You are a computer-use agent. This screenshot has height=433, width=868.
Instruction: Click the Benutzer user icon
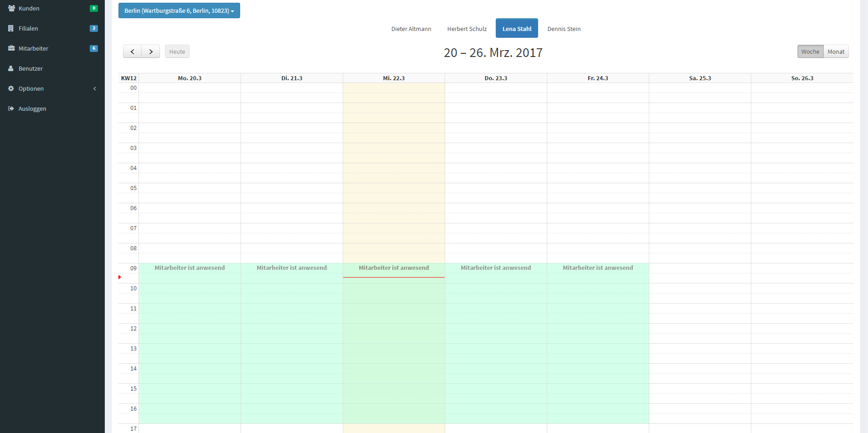[x=11, y=68]
